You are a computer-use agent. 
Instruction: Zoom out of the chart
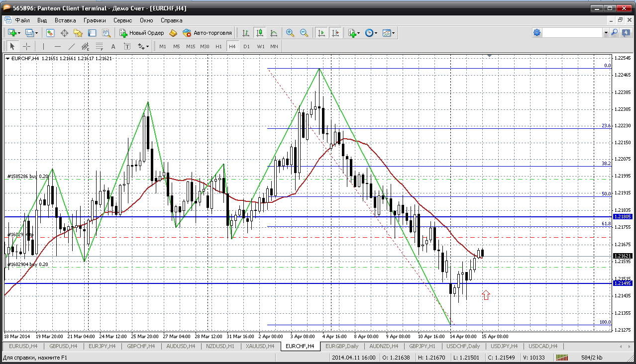(x=304, y=33)
